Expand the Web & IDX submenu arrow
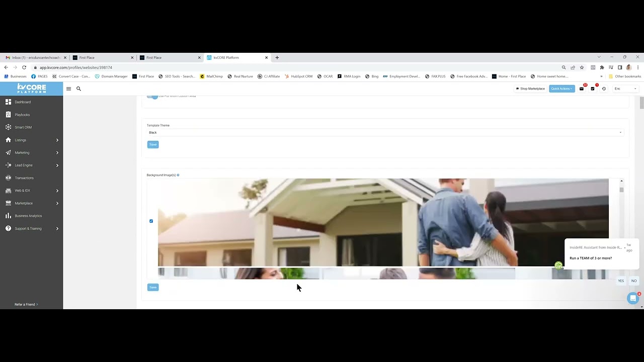 click(57, 191)
